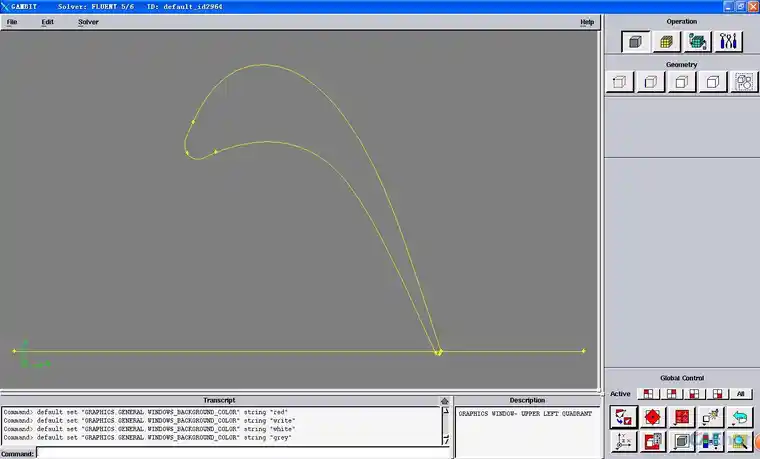The height and width of the screenshot is (459, 760).
Task: Click transcript line ending with "write"
Action: (149, 420)
